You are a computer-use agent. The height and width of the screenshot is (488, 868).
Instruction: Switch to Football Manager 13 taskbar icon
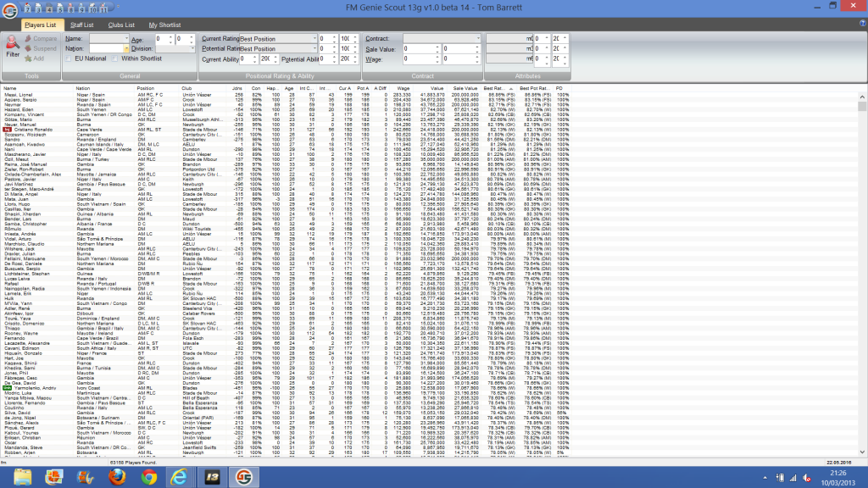click(212, 477)
